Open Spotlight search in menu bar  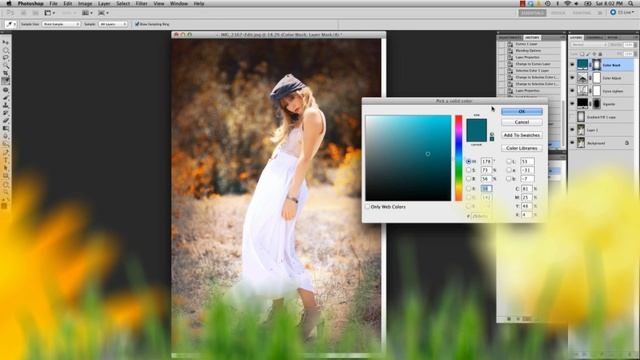(631, 3)
